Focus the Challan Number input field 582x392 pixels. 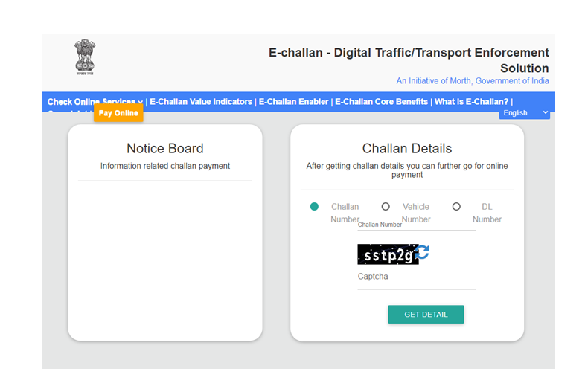(x=416, y=224)
